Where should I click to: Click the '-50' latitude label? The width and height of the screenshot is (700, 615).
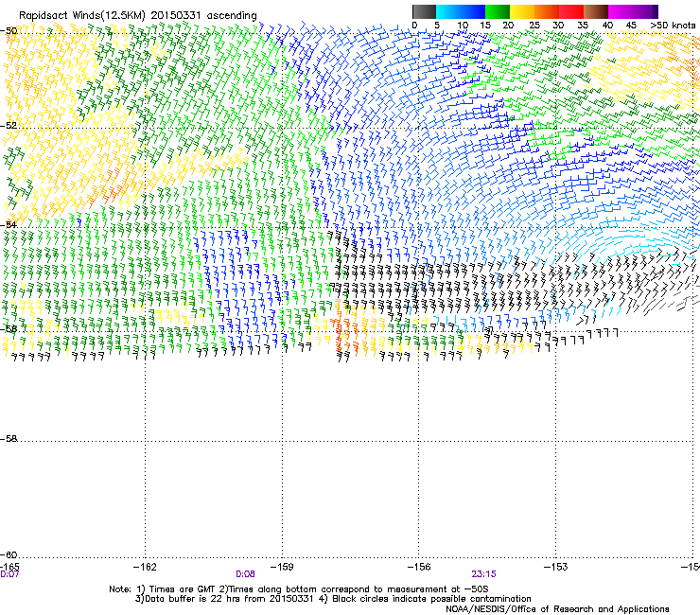9,31
